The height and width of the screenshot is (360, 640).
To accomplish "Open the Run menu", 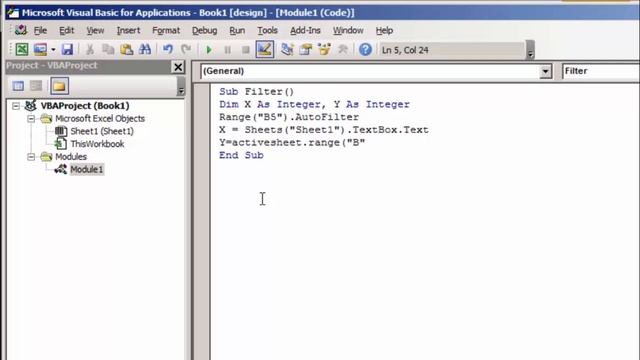I will tap(237, 31).
